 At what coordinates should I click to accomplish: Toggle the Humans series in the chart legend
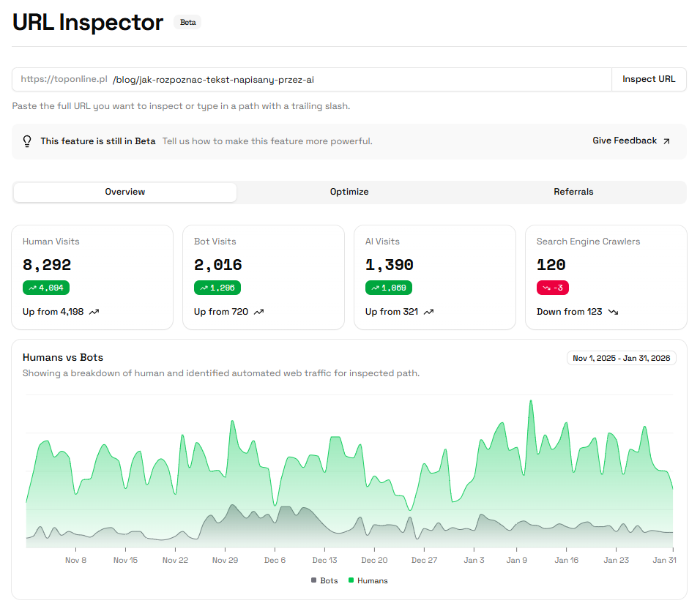coord(370,580)
